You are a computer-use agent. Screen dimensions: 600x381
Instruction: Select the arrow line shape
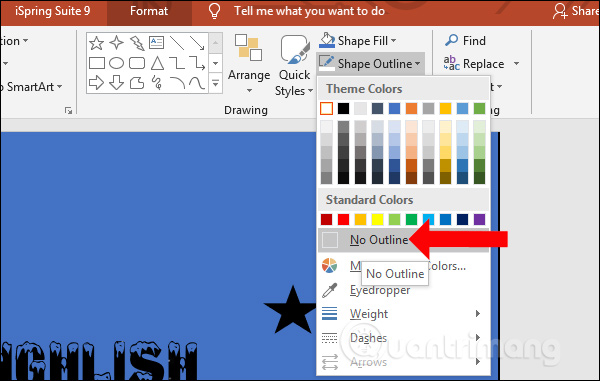click(197, 43)
